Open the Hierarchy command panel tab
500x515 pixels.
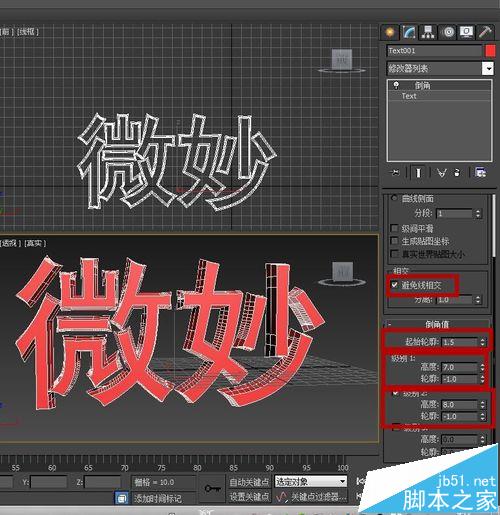[428, 32]
